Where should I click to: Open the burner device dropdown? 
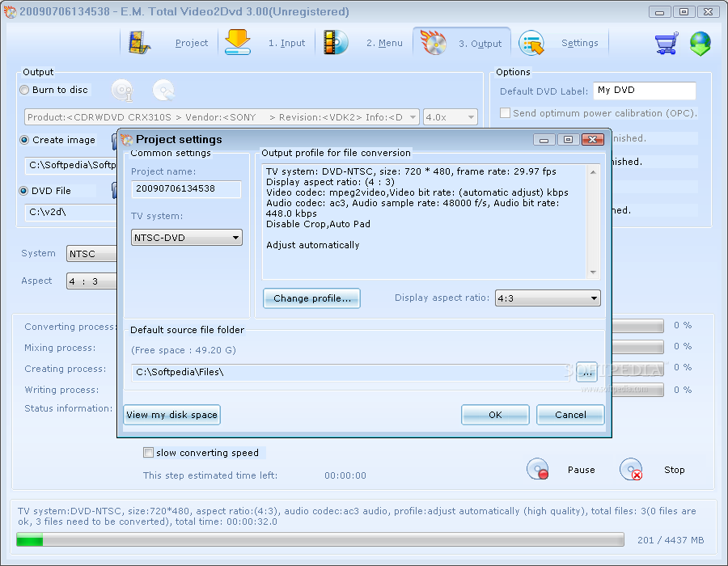click(x=222, y=117)
